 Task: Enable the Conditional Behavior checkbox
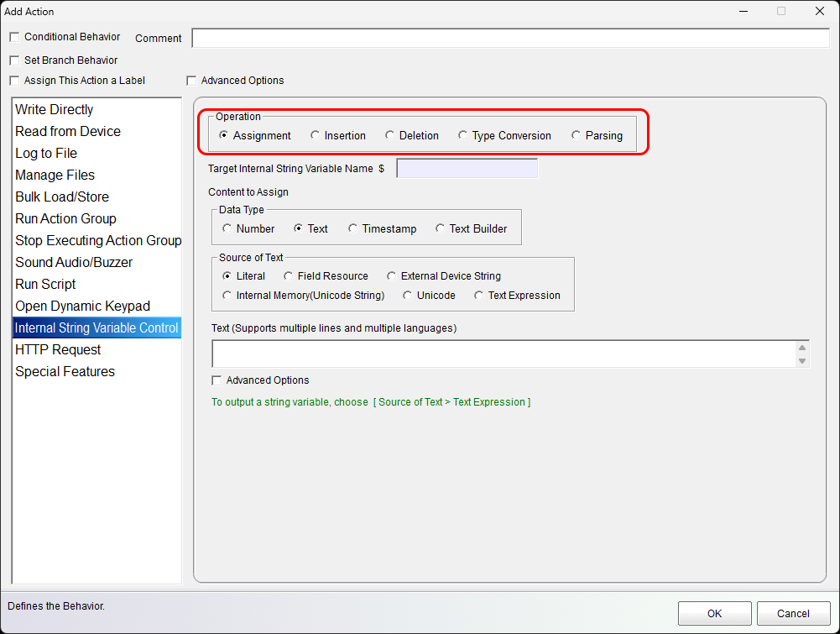pyautogui.click(x=14, y=37)
